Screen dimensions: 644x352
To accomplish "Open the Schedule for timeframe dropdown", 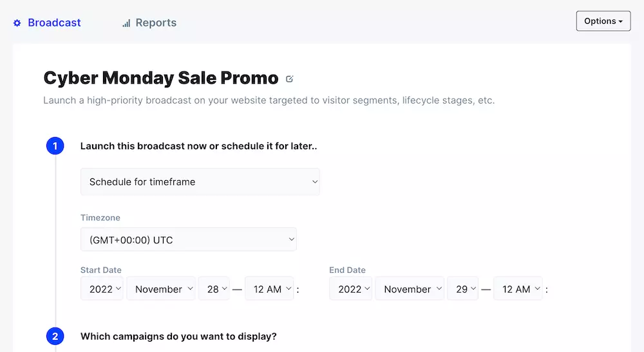I will pos(200,182).
